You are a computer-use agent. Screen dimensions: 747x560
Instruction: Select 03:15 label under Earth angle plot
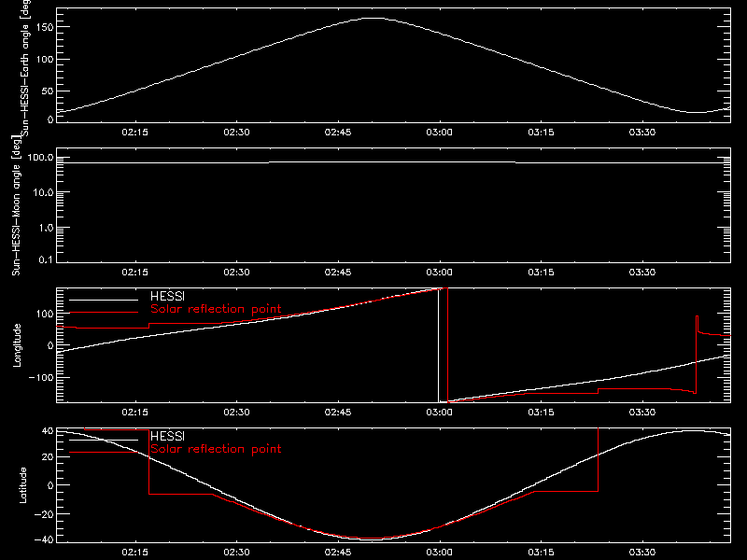[x=541, y=132]
